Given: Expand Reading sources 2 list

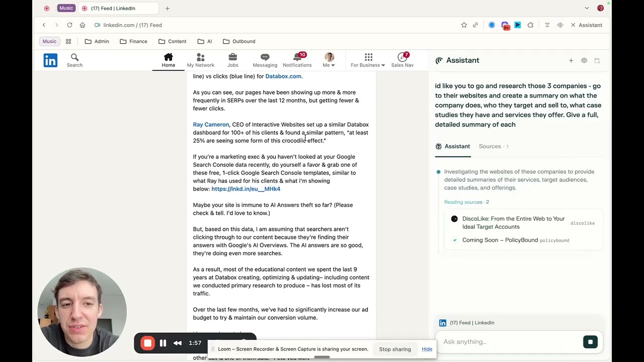Looking at the screenshot, I should tap(466, 202).
